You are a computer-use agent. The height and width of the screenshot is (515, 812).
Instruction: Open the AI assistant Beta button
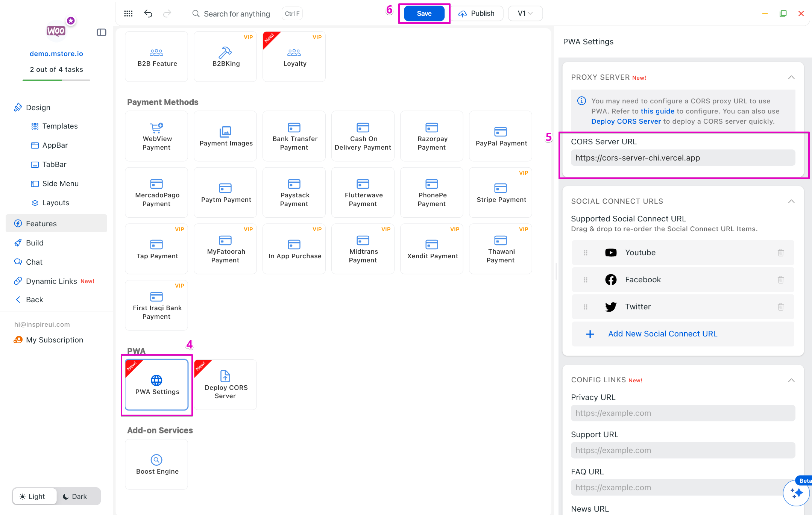(x=796, y=493)
